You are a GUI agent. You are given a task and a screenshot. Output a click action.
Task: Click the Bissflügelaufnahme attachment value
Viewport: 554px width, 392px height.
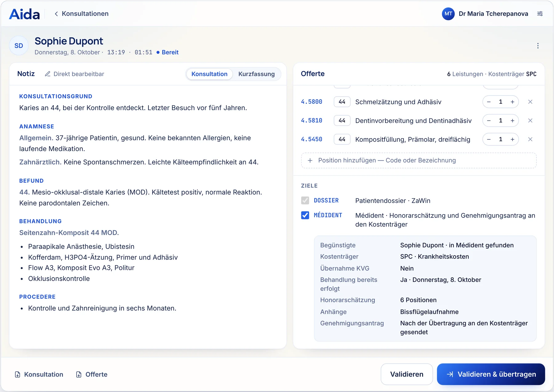429,312
